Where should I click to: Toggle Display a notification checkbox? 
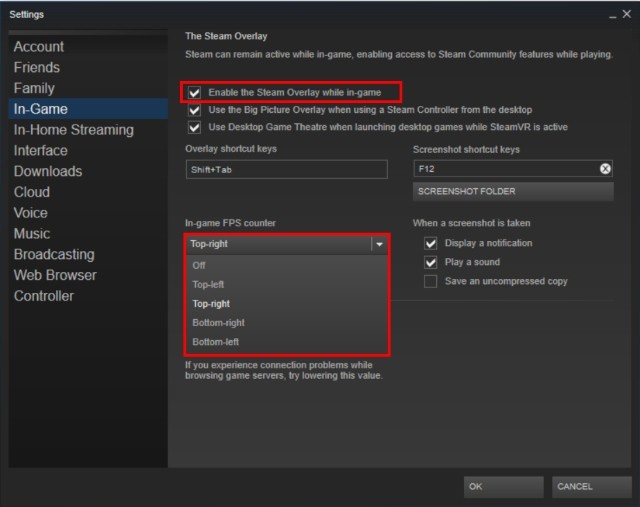tap(430, 243)
